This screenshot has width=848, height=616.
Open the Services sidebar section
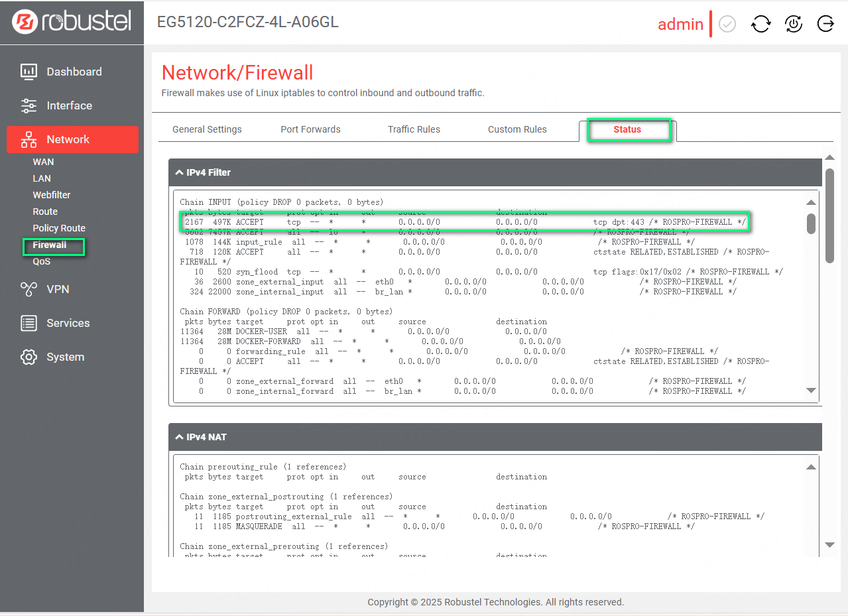(x=67, y=323)
